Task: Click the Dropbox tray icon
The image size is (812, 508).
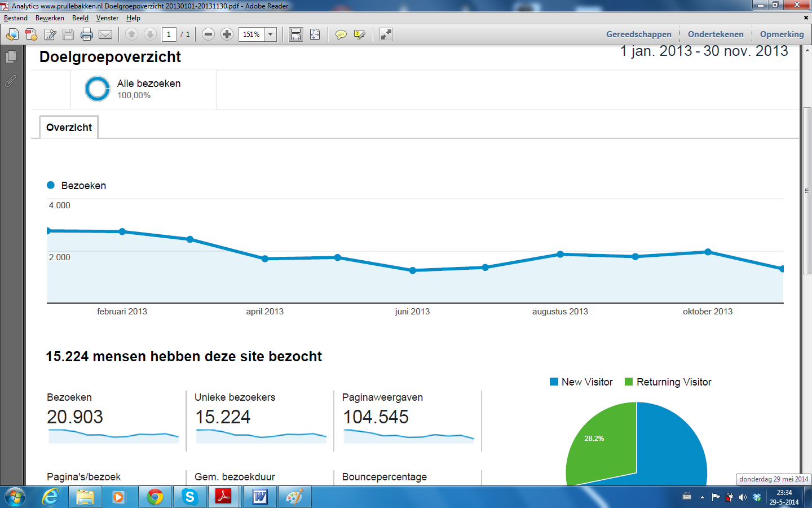Action: 757,497
